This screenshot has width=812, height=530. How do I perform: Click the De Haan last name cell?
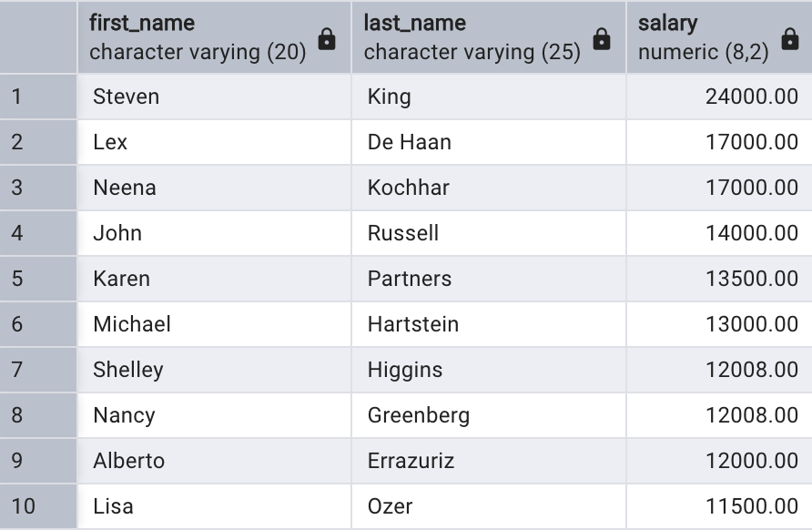489,142
